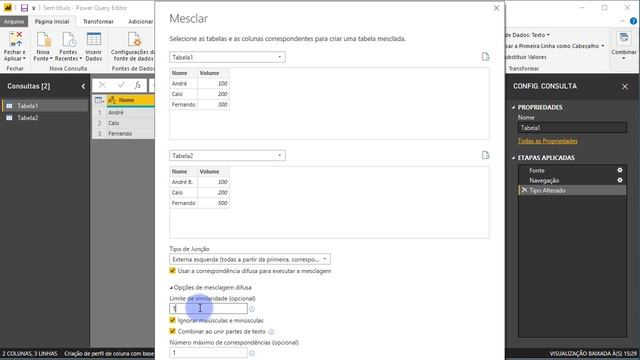Open Todas as Propriedades link
The image size is (640, 360).
(547, 141)
